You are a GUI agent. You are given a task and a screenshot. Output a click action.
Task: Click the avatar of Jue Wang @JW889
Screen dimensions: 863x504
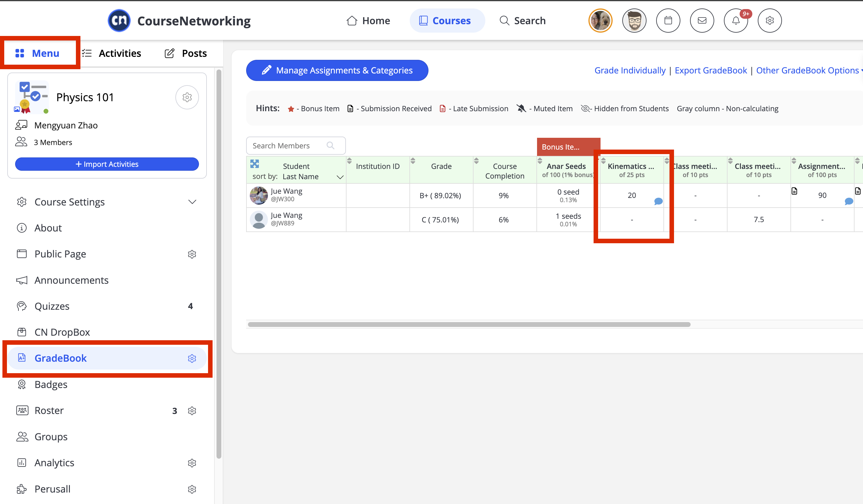(259, 220)
